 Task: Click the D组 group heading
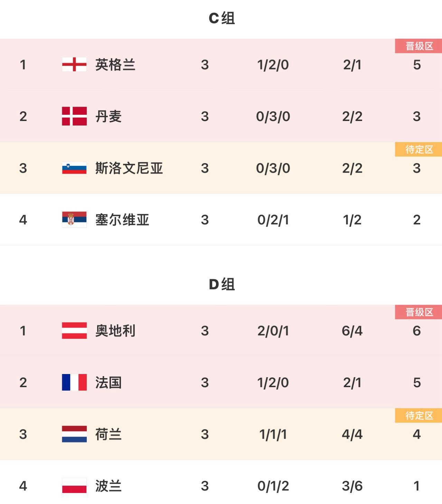coord(222,284)
